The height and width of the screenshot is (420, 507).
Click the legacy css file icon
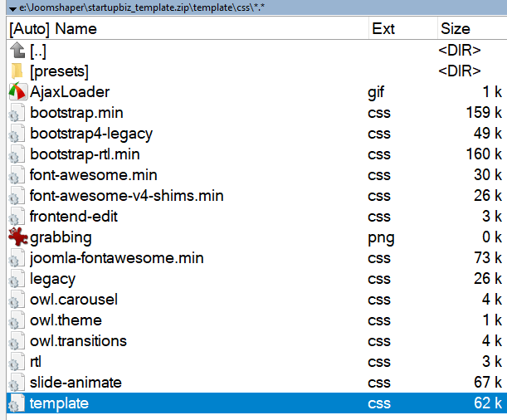click(x=17, y=279)
